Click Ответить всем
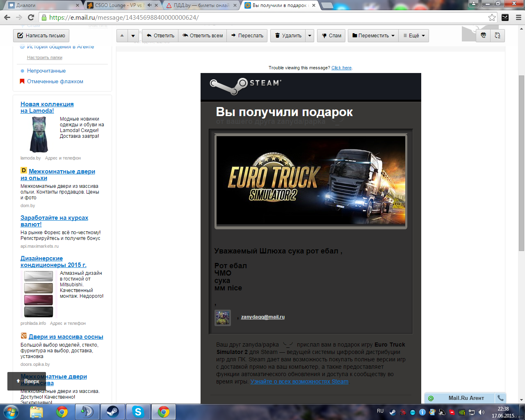Screen dimensions: 525x420 (203, 36)
